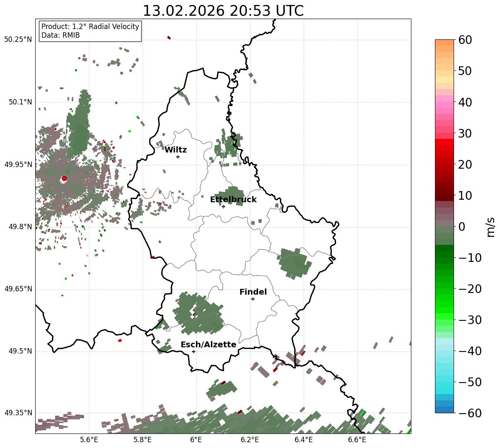Click the Esch/Alzette location cross marker
The width and height of the screenshot is (500, 448).
tap(193, 351)
